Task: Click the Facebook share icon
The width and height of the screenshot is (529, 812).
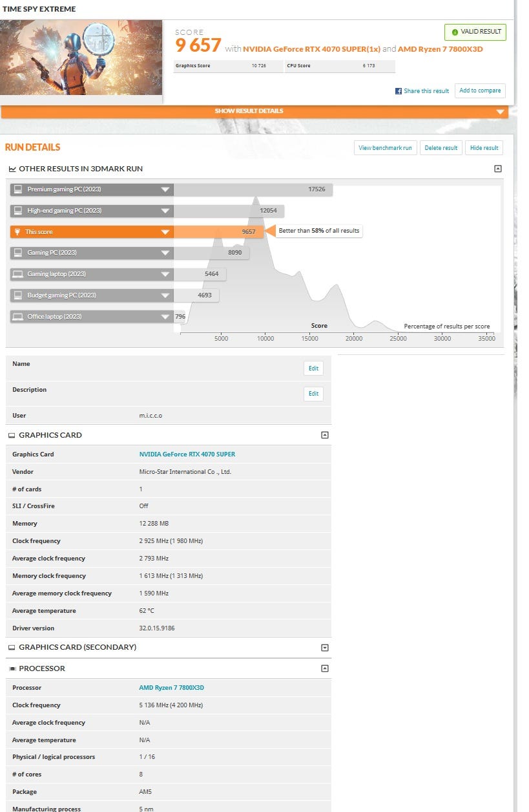Action: (x=399, y=91)
